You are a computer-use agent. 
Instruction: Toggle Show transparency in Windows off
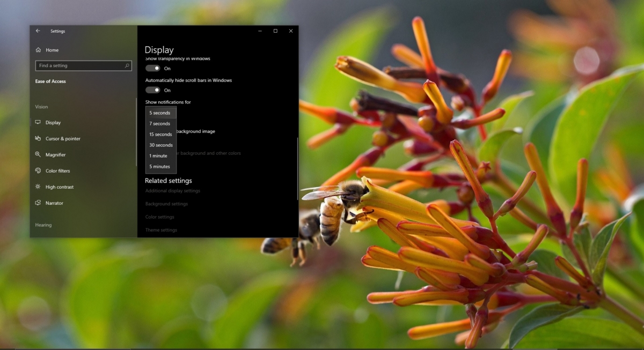pyautogui.click(x=152, y=68)
